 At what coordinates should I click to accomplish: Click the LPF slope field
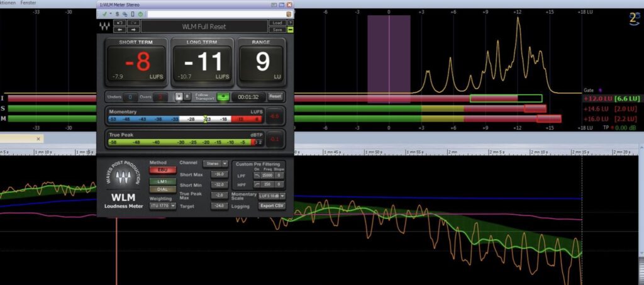click(279, 175)
